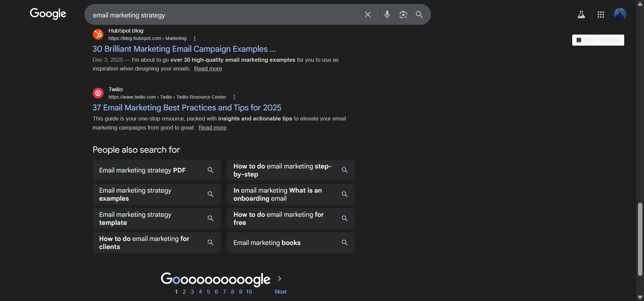
Task: Go to results page 5
Action: (208, 292)
